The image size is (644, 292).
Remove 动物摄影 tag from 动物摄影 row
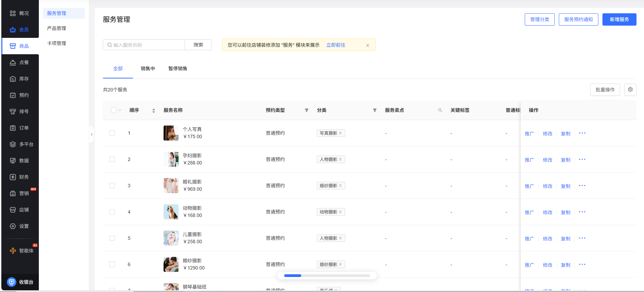click(x=340, y=212)
